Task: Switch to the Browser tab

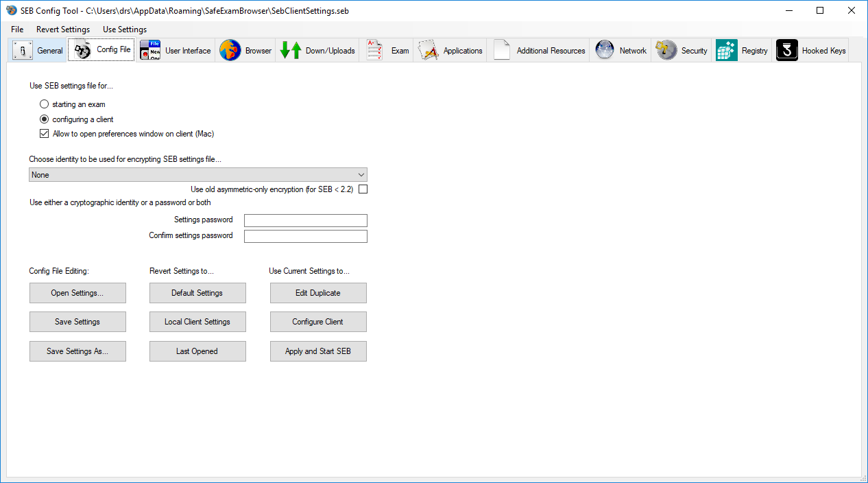Action: (x=245, y=51)
